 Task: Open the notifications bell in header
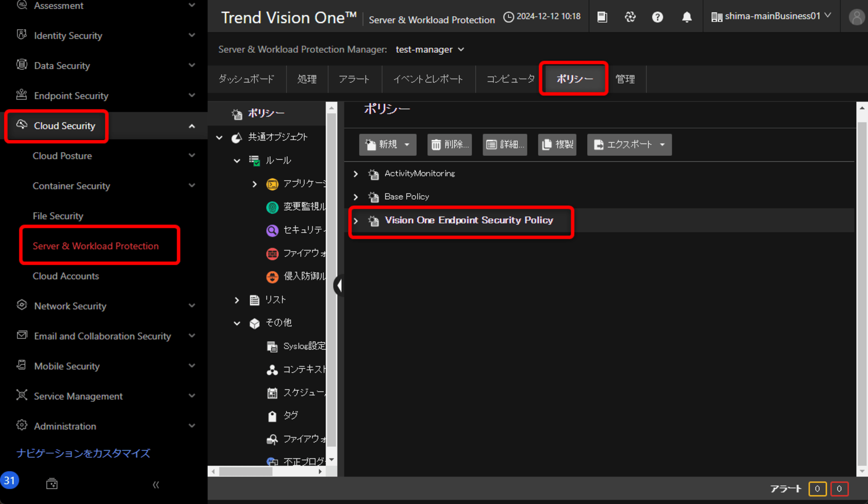[687, 17]
